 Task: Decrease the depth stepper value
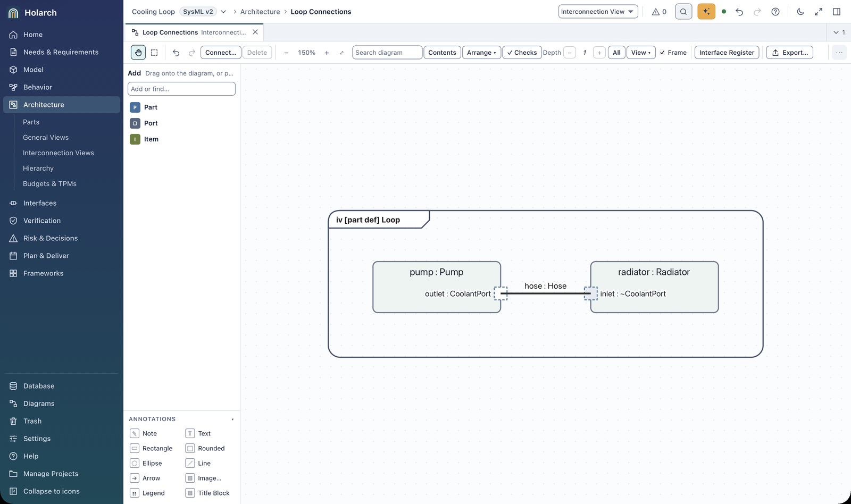click(570, 53)
